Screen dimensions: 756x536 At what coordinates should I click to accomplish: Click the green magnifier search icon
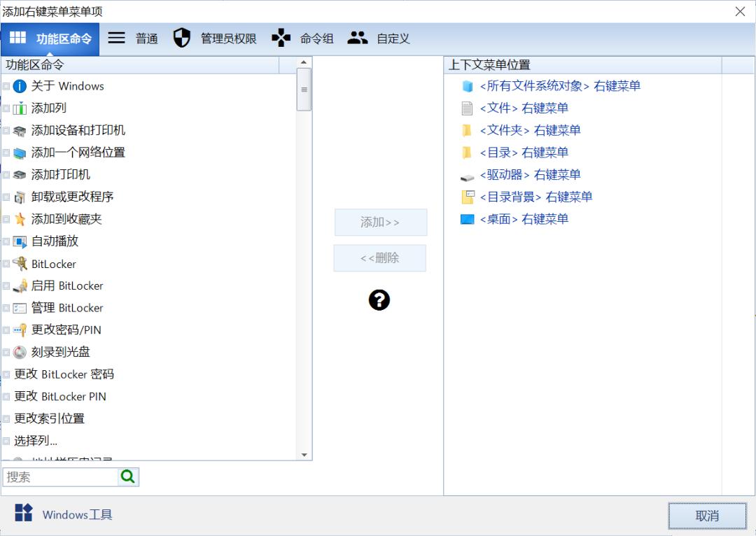tap(129, 477)
